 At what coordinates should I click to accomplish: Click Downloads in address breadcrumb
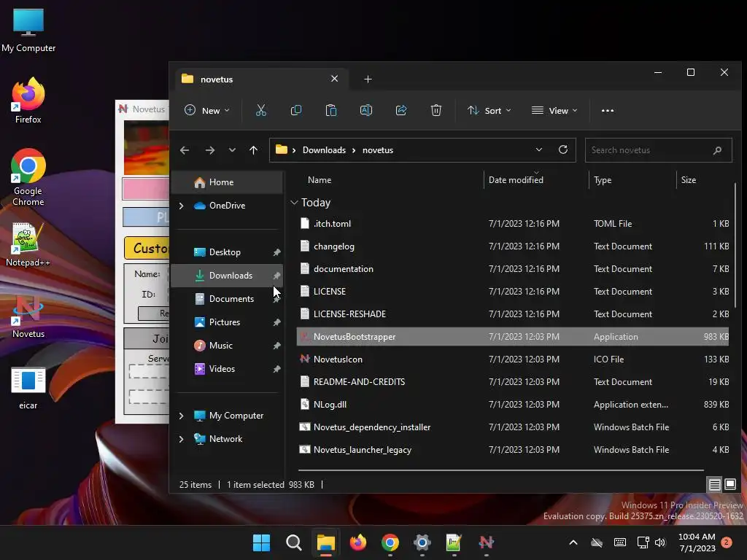(x=324, y=150)
